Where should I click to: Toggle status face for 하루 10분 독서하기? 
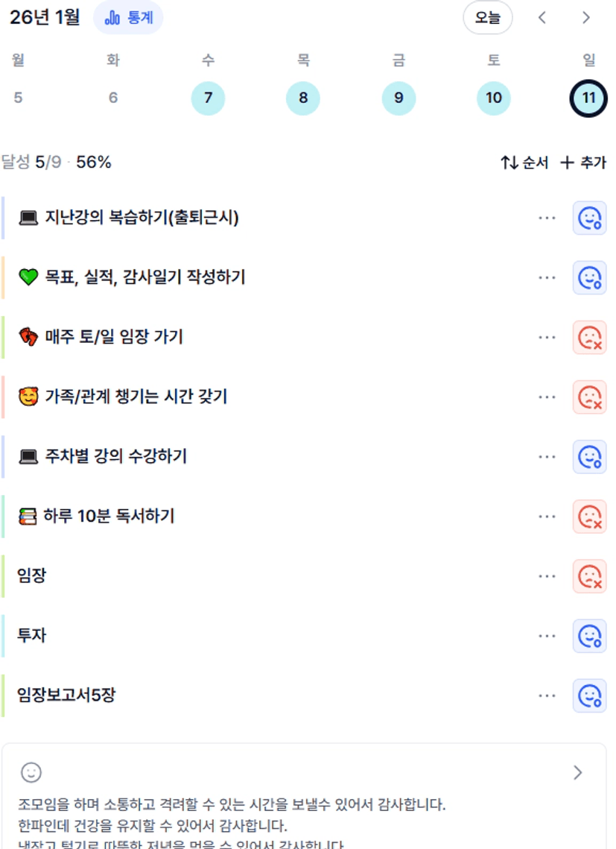click(x=589, y=517)
